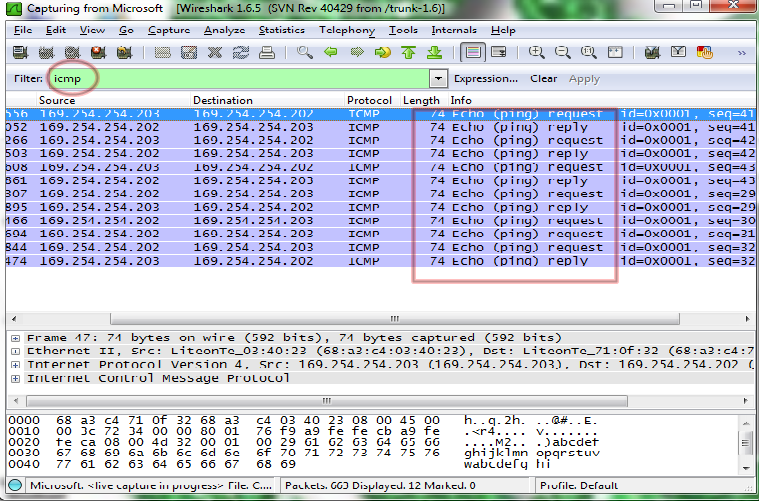Stop the running live capture
Image resolution: width=759 pixels, height=501 pixels.
98,52
